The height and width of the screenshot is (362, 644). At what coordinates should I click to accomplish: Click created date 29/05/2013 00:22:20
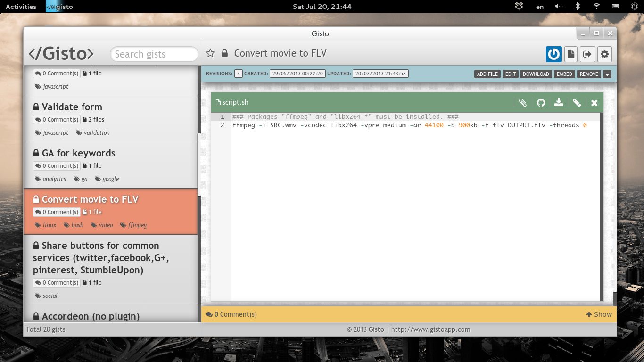(x=297, y=74)
